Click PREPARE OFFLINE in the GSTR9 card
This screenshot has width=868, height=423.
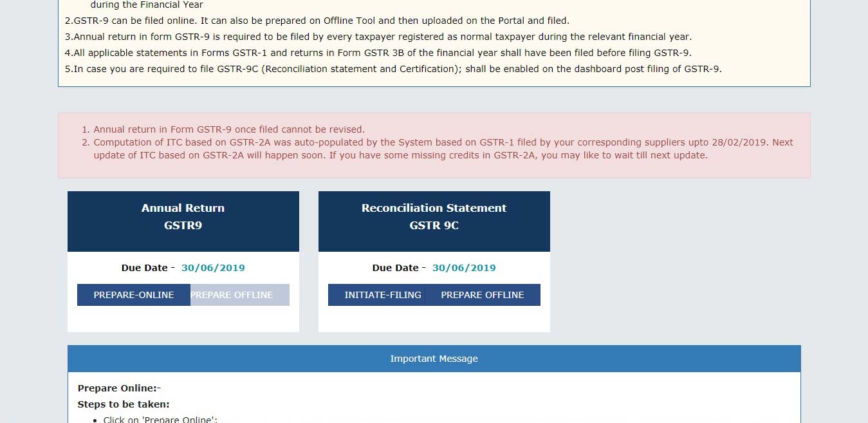[239, 295]
